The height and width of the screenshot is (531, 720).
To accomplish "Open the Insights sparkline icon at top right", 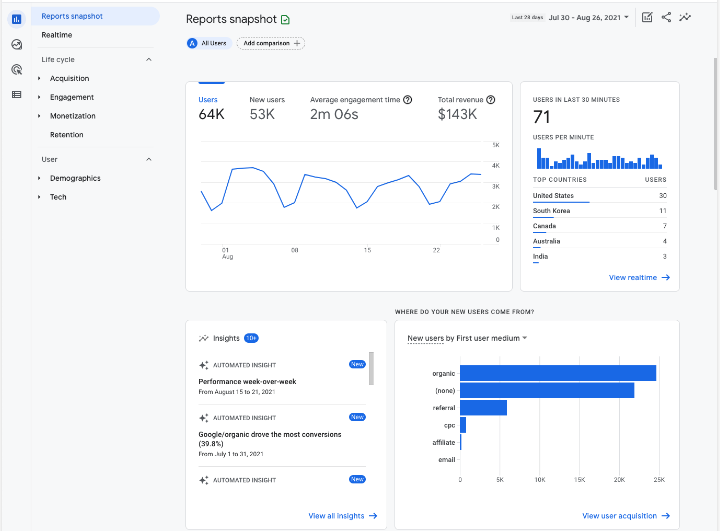I will (685, 17).
